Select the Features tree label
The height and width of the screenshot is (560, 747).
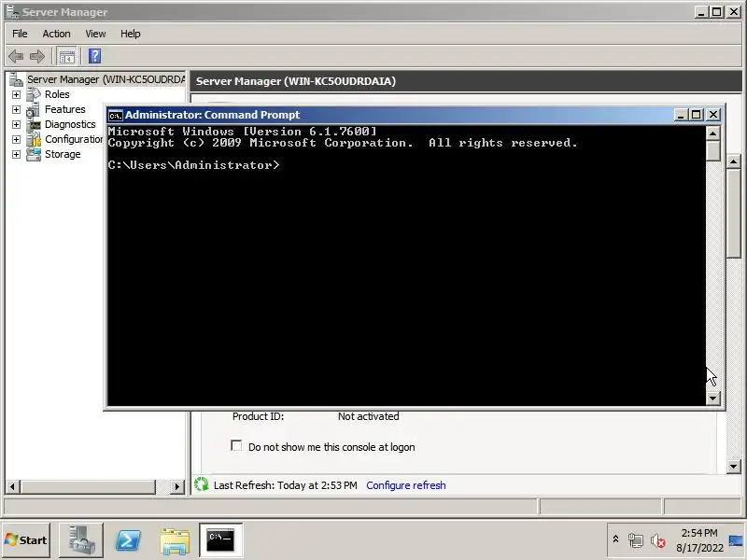click(x=65, y=109)
